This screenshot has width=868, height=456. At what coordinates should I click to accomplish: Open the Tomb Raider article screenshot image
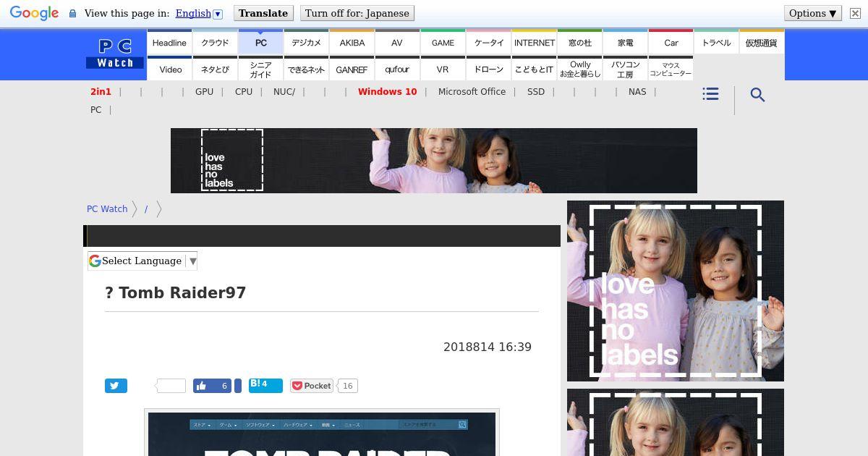322,433
